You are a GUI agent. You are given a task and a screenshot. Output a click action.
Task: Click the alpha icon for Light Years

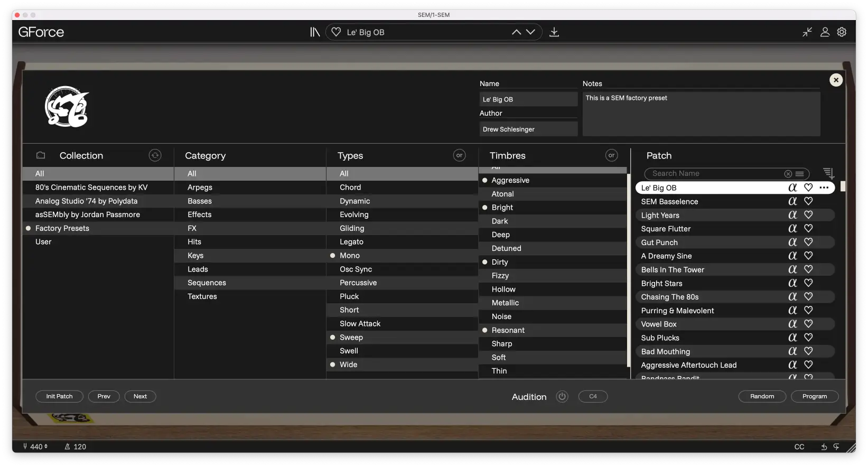pos(792,215)
